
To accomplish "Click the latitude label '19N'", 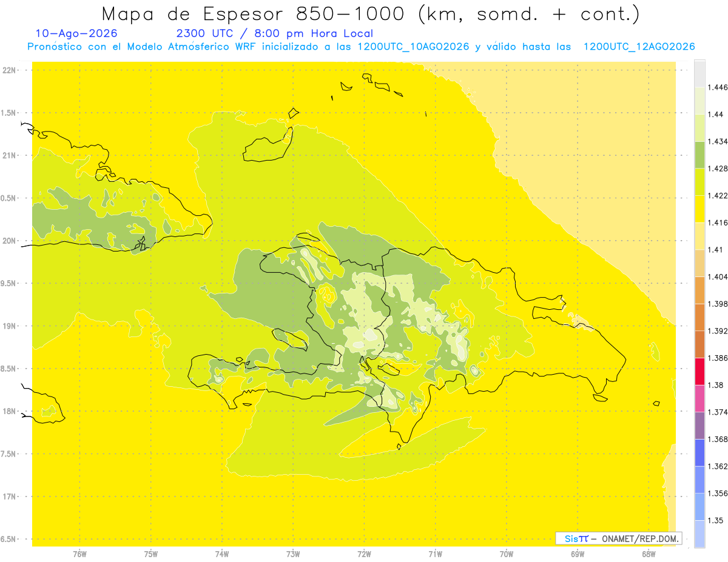I will click(x=10, y=326).
